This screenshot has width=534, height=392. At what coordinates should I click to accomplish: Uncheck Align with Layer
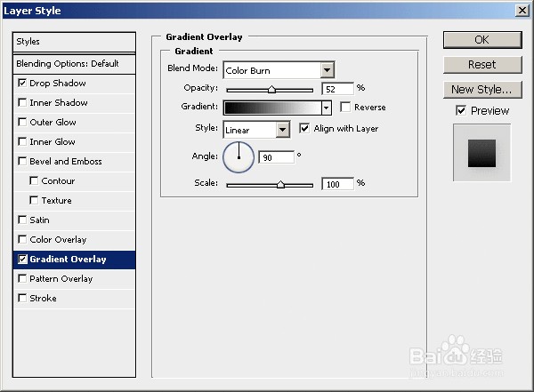304,128
